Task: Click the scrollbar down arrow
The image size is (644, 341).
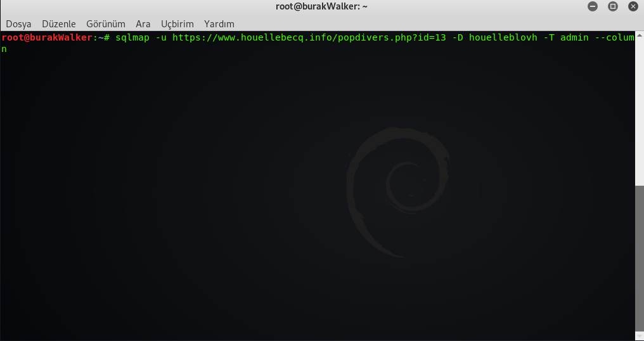Action: coord(640,337)
